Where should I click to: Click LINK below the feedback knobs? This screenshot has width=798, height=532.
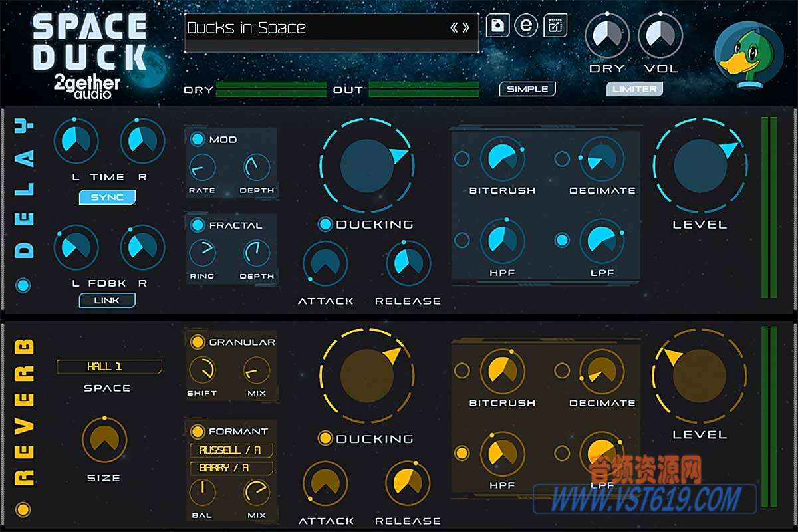click(x=108, y=301)
